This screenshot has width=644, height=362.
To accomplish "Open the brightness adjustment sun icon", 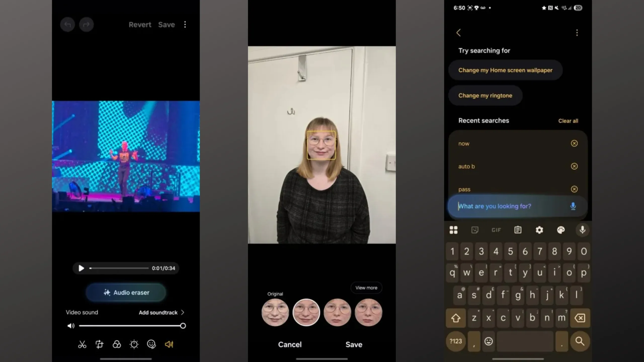I will click(134, 344).
